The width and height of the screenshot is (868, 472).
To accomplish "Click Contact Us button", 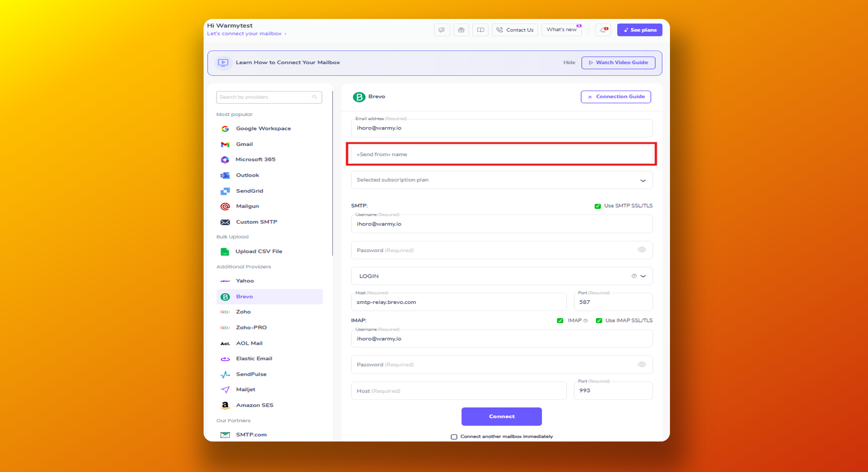I will (x=515, y=30).
